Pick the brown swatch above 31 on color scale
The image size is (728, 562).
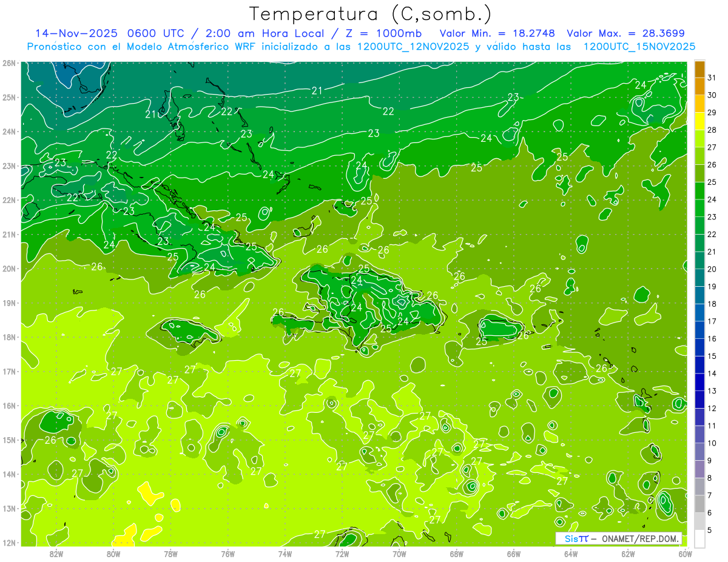(699, 69)
